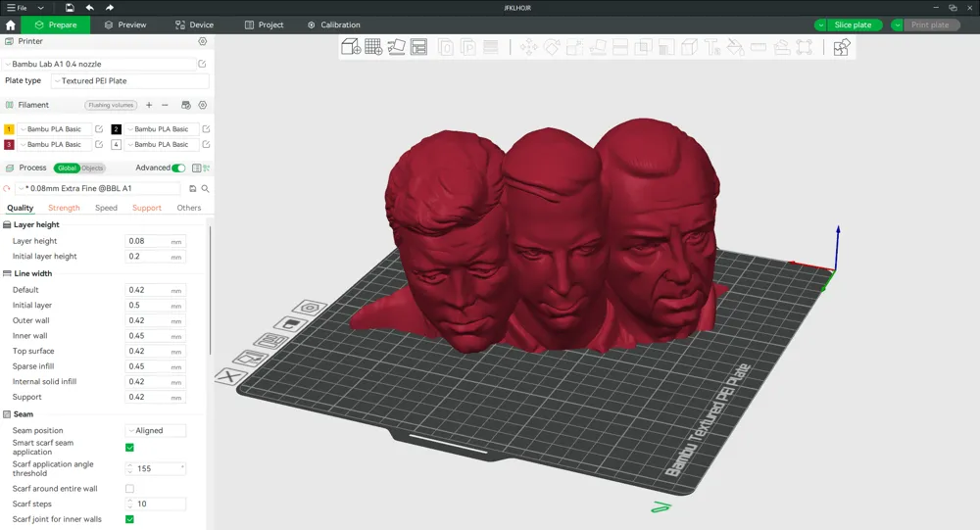Open the Textured PEI Plate type dropdown
This screenshot has height=530, width=980.
click(130, 80)
